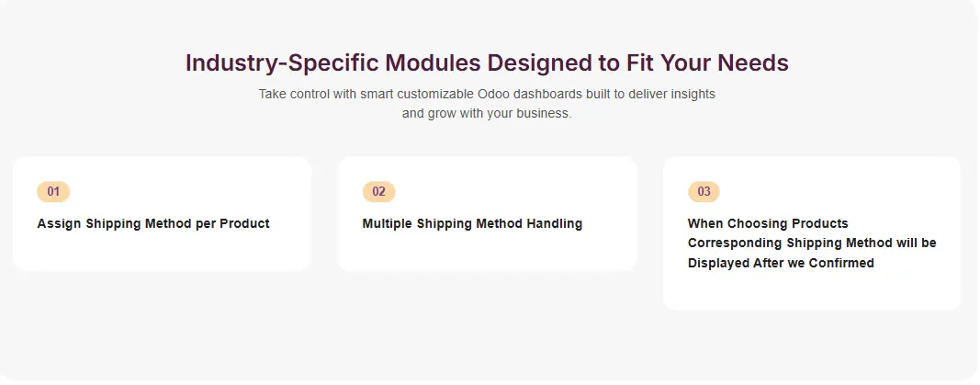Click the "When Choosing Products" text line

point(768,223)
